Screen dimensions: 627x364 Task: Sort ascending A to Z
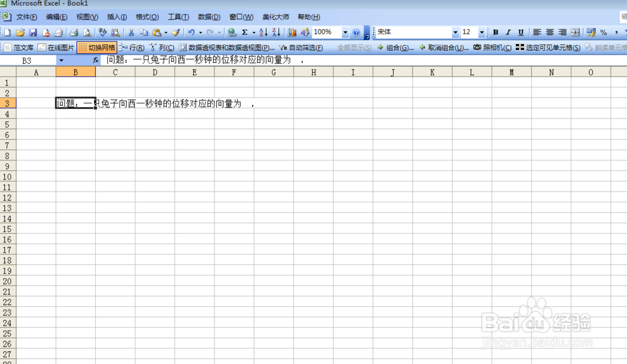(x=263, y=33)
